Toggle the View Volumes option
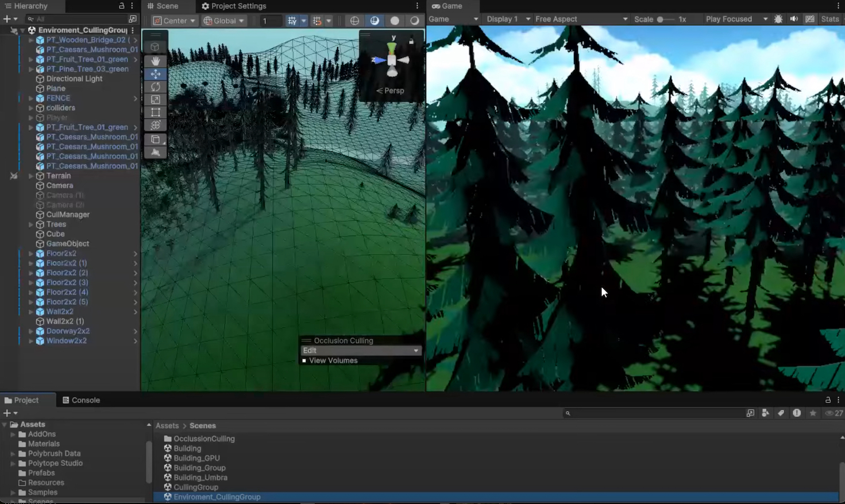Viewport: 845px width, 504px height. pyautogui.click(x=304, y=360)
